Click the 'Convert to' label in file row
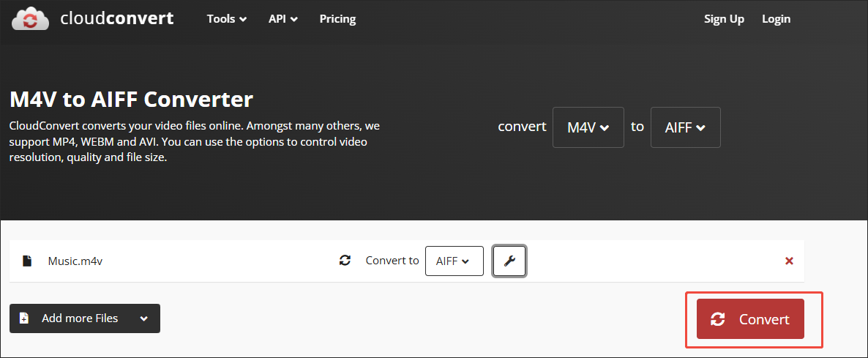868x358 pixels. [x=392, y=261]
